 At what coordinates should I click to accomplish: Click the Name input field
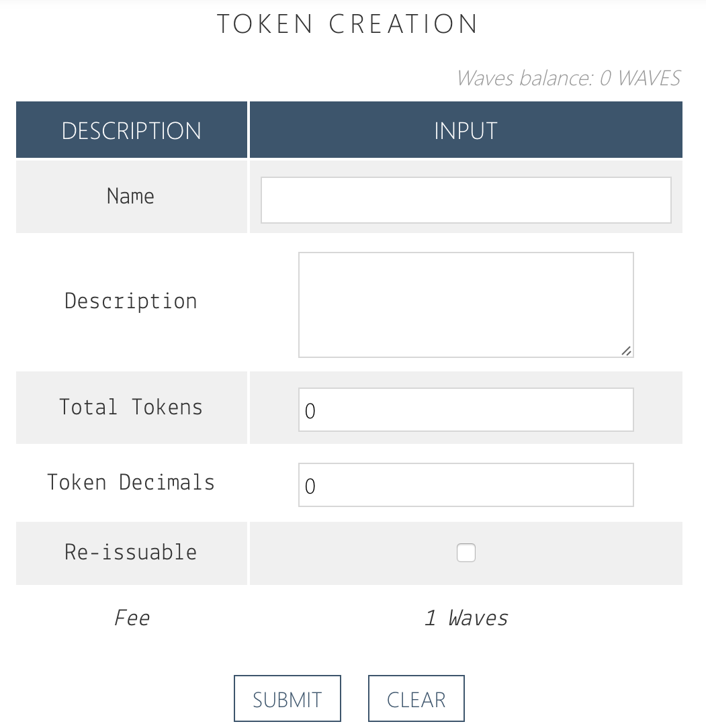pyautogui.click(x=466, y=199)
